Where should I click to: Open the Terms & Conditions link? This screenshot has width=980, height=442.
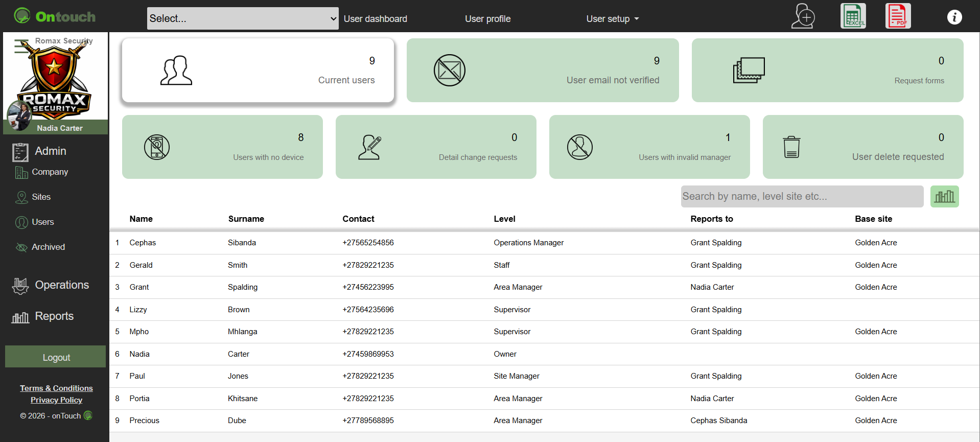[56, 388]
